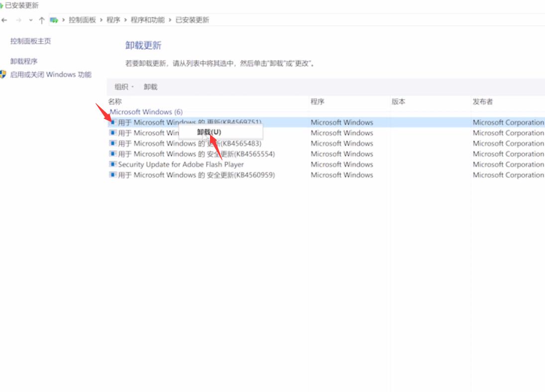Click the program cell in the KB4565554 row
The width and height of the screenshot is (545, 392).
point(341,154)
